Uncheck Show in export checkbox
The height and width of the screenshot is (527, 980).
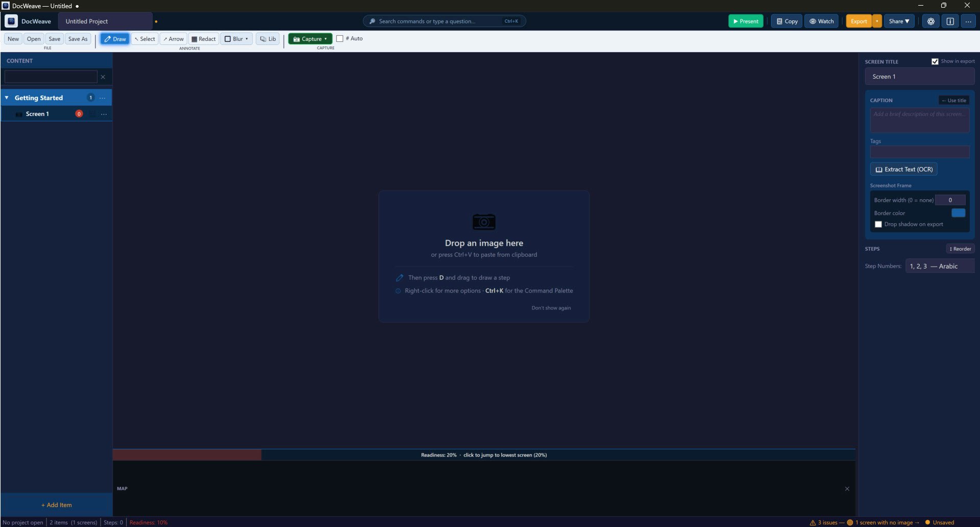(935, 61)
